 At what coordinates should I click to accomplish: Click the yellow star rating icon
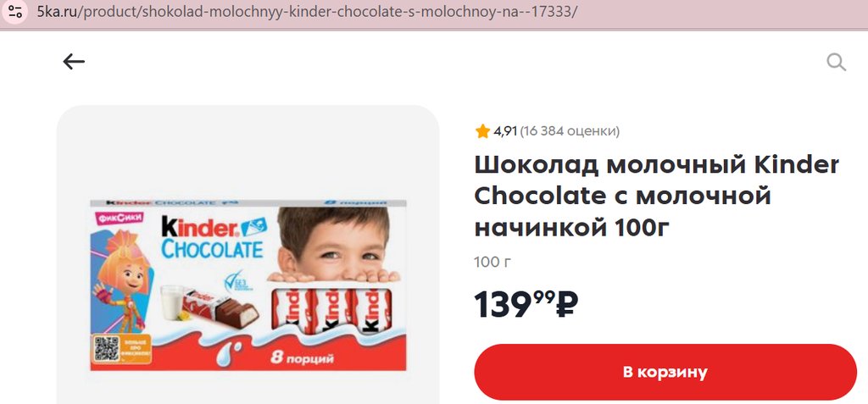coord(482,131)
